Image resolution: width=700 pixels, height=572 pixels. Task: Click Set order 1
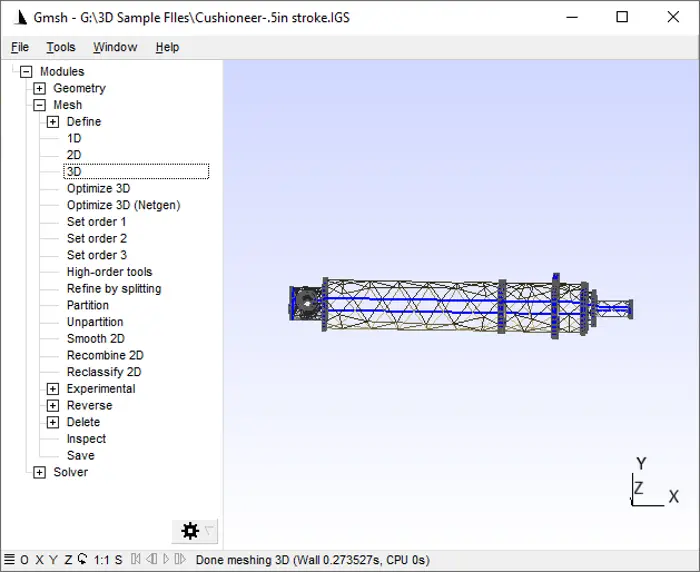click(96, 222)
